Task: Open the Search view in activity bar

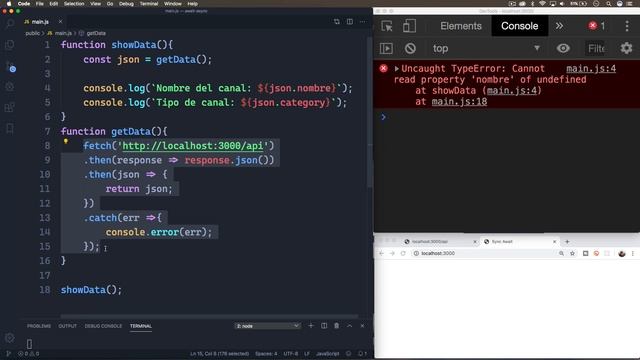Action: pyautogui.click(x=10, y=24)
